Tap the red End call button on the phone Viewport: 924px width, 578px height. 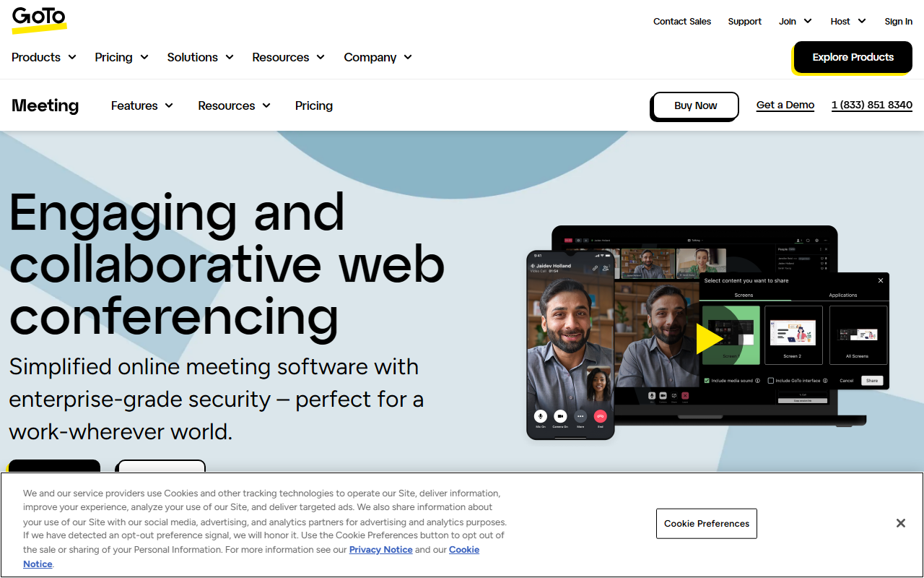pyautogui.click(x=601, y=416)
